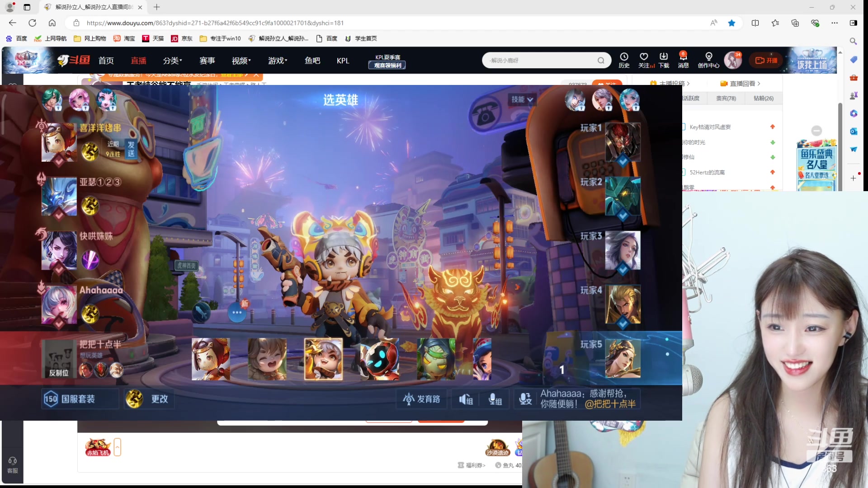868x488 pixels.
Task: Open the 赤焰飞机 gift icon
Action: pos(98,447)
